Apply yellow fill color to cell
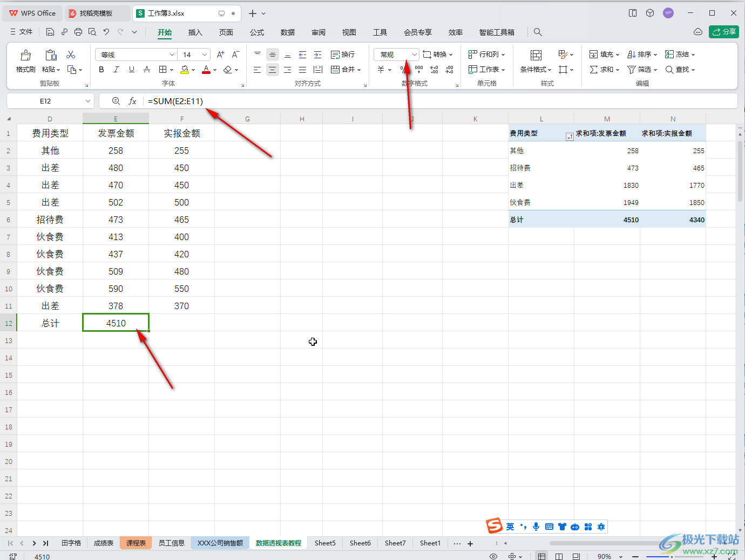The image size is (745, 560). [x=185, y=70]
